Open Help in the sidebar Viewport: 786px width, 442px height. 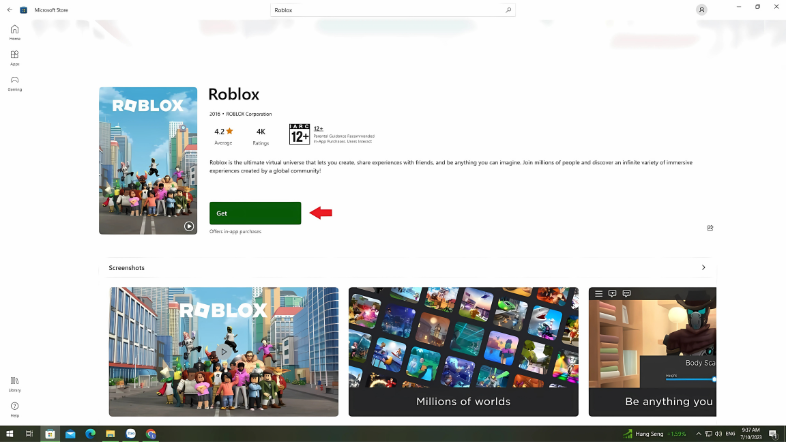click(15, 408)
